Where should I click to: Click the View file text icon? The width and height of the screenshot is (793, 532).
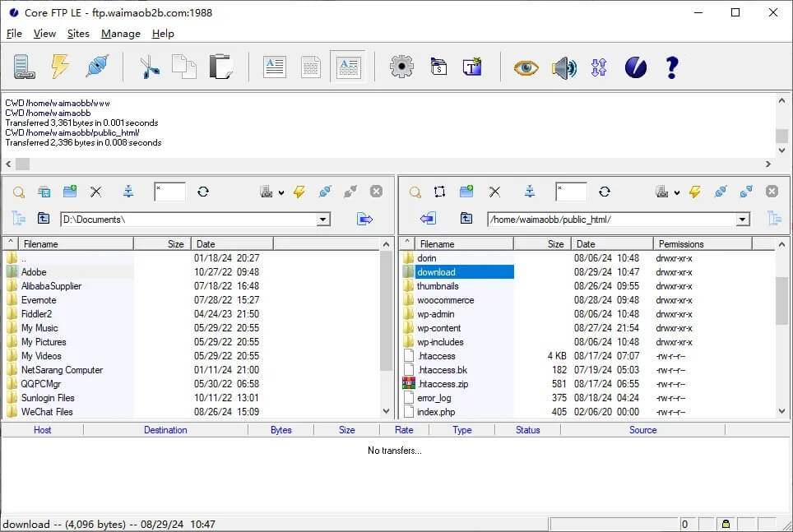[275, 67]
